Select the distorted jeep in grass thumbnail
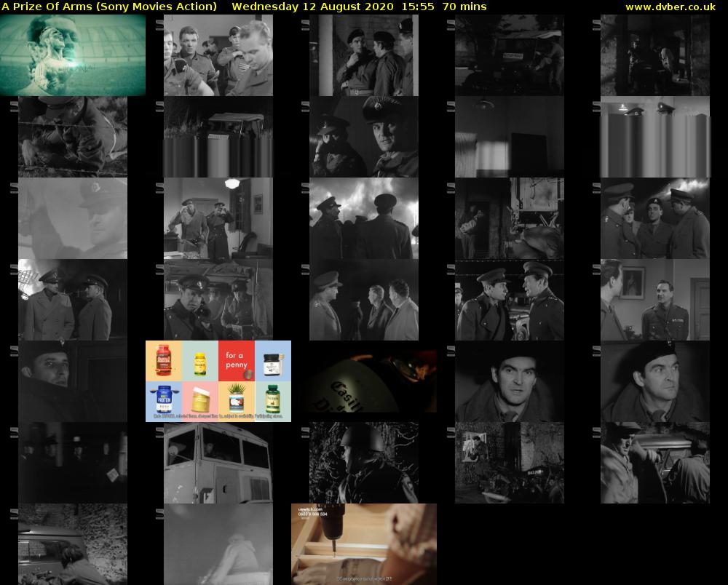The height and width of the screenshot is (585, 728). coord(218,137)
